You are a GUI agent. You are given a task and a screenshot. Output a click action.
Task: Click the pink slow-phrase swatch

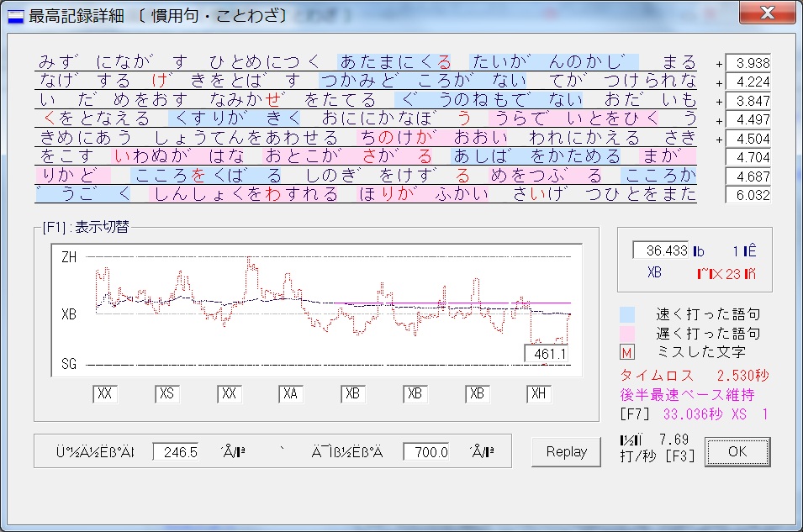tap(626, 333)
